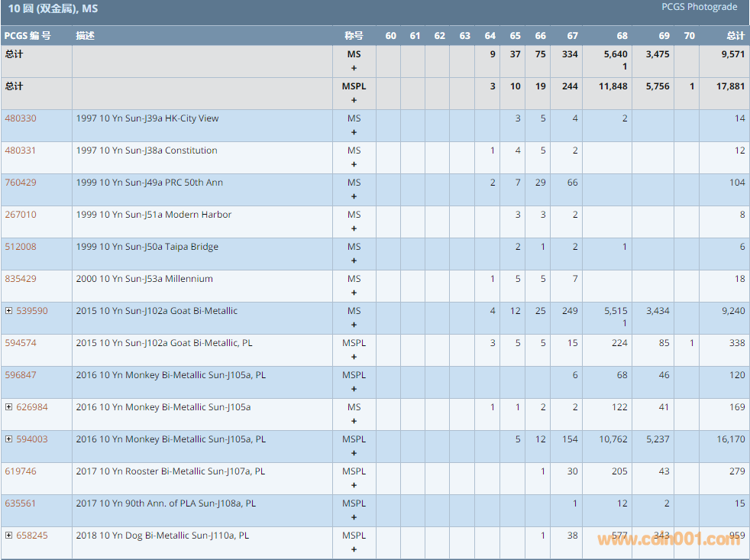Image resolution: width=750 pixels, height=560 pixels.
Task: Click plus icon in Millennium row grade cell
Action: (354, 293)
